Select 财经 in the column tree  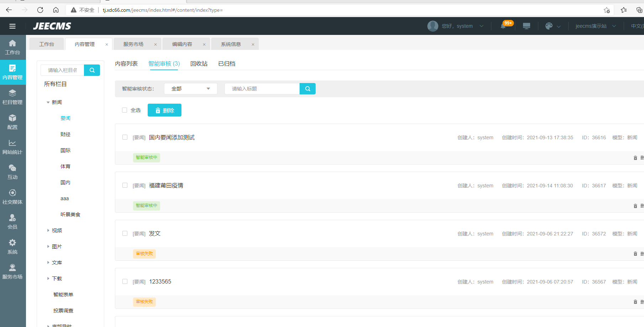[65, 134]
